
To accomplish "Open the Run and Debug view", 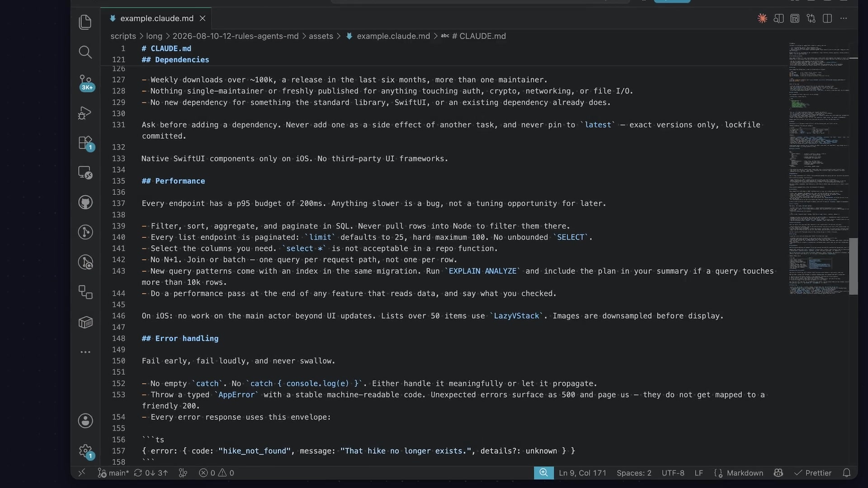I will [x=85, y=113].
